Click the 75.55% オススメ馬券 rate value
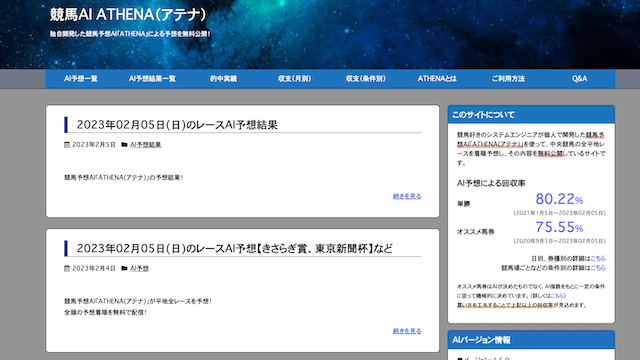This screenshot has width=640, height=360. click(x=559, y=227)
